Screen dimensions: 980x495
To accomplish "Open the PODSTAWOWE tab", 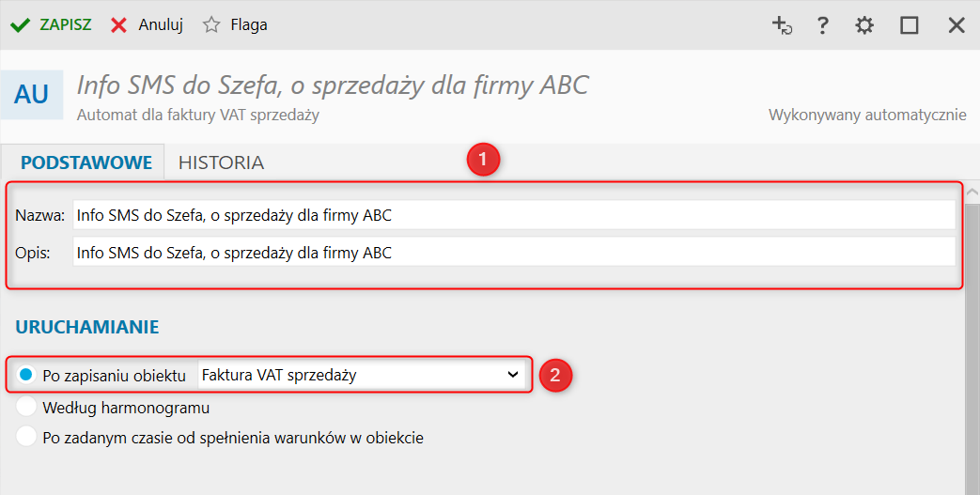I will click(x=86, y=162).
